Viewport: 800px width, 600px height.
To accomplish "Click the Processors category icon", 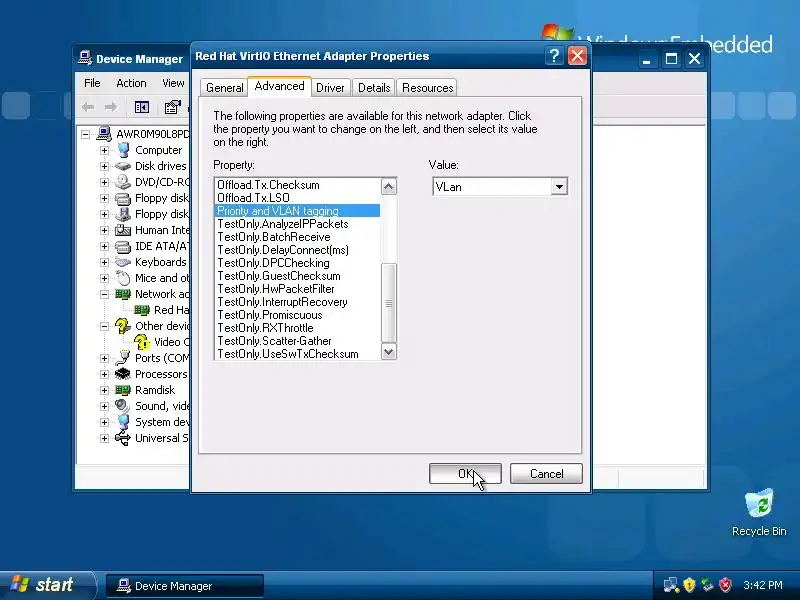I will [123, 374].
